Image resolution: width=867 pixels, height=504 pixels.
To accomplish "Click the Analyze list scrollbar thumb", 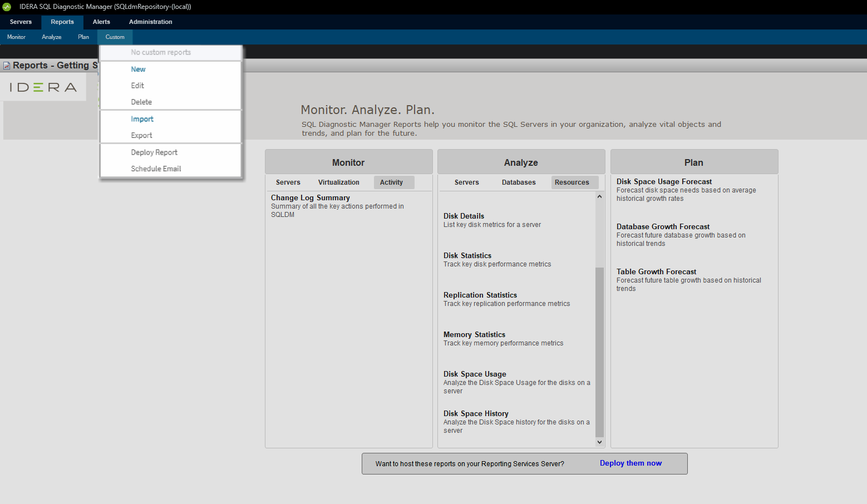I will 599,352.
